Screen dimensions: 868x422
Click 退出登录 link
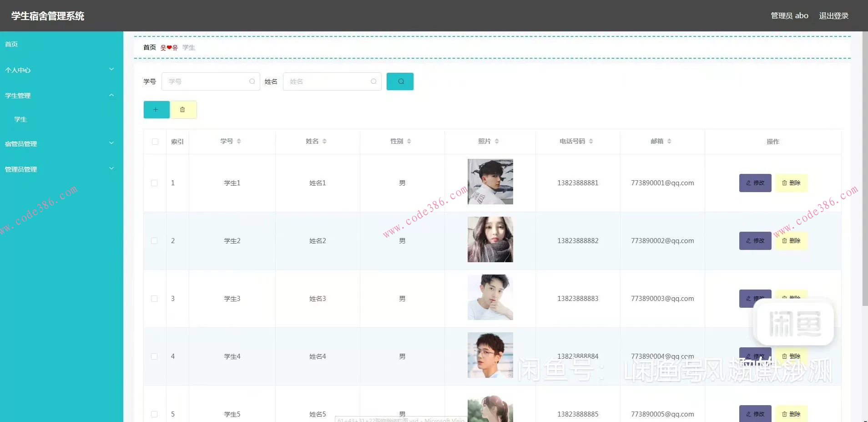833,15
